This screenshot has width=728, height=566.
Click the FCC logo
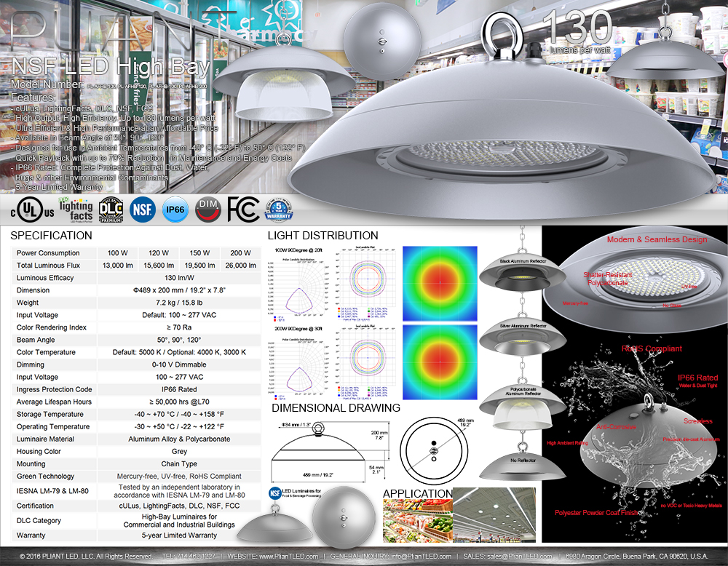click(x=243, y=210)
